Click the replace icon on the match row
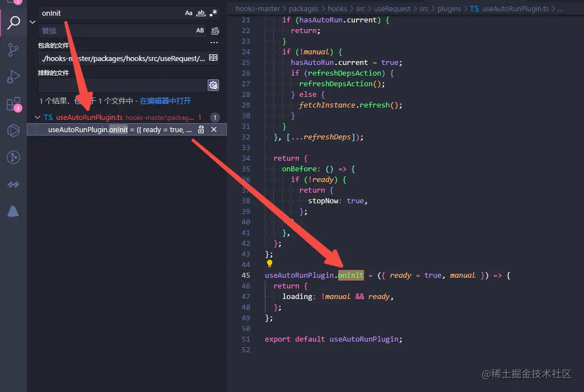The height and width of the screenshot is (392, 584). click(x=201, y=130)
